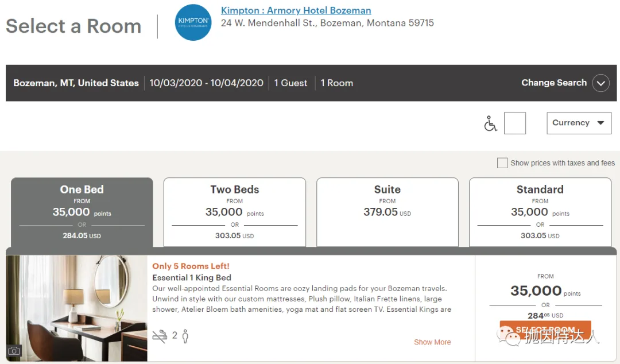Viewport: 620px width, 364px height.
Task: Enable Show prices with taxes and fees
Action: coord(502,162)
